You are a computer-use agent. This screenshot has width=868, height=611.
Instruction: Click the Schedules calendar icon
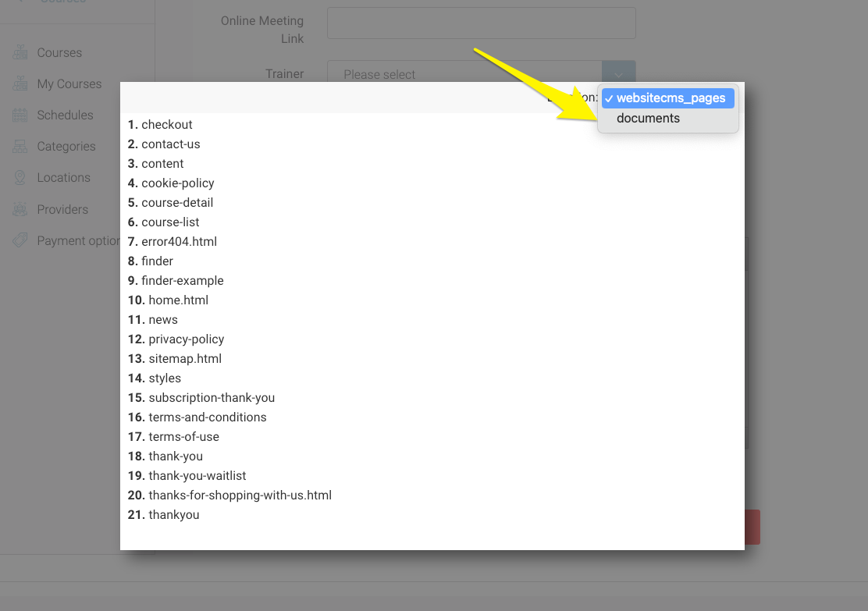tap(20, 115)
